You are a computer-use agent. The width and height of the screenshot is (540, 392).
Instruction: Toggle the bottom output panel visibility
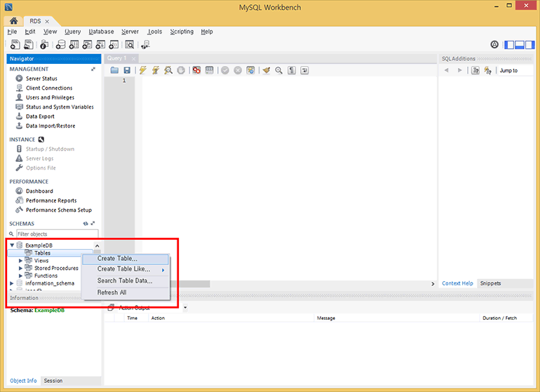click(520, 44)
